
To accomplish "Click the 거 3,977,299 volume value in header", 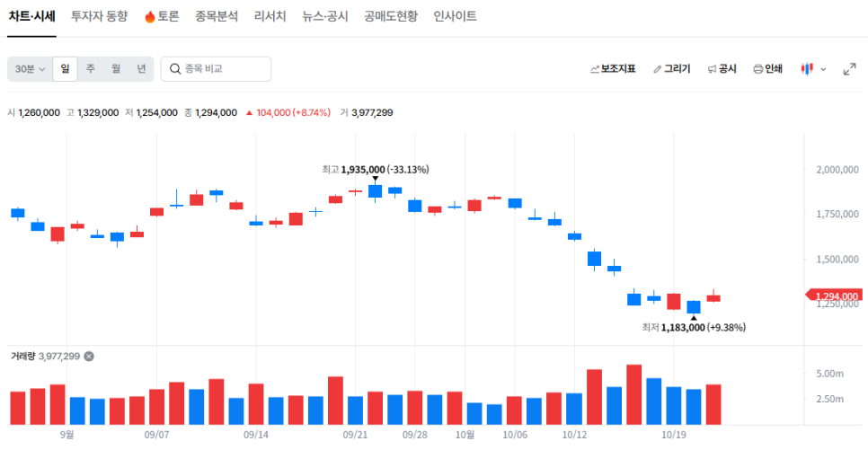I will pyautogui.click(x=367, y=113).
